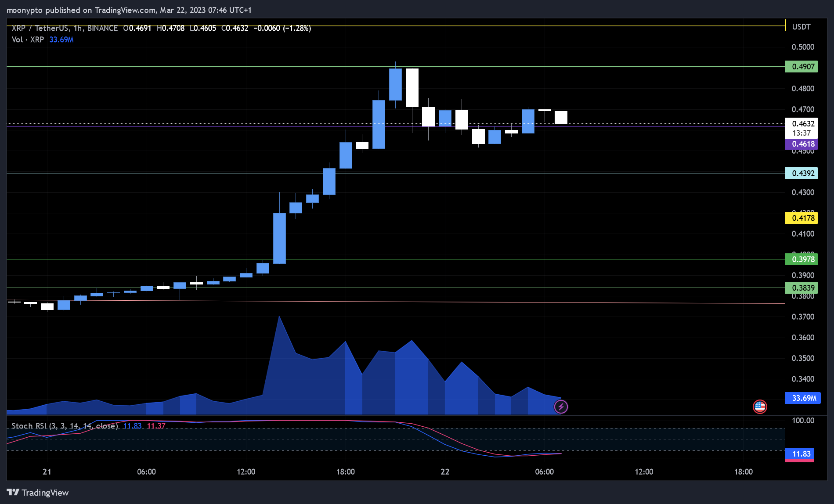This screenshot has height=504, width=834.
Task: Click the 11.83 Stoch RSI axis label
Action: coord(800,454)
